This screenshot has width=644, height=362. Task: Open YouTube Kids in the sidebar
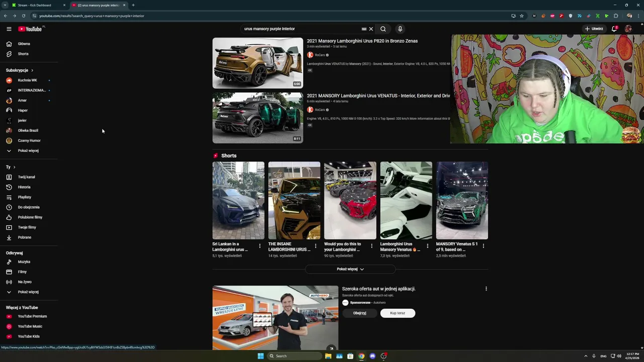29,336
